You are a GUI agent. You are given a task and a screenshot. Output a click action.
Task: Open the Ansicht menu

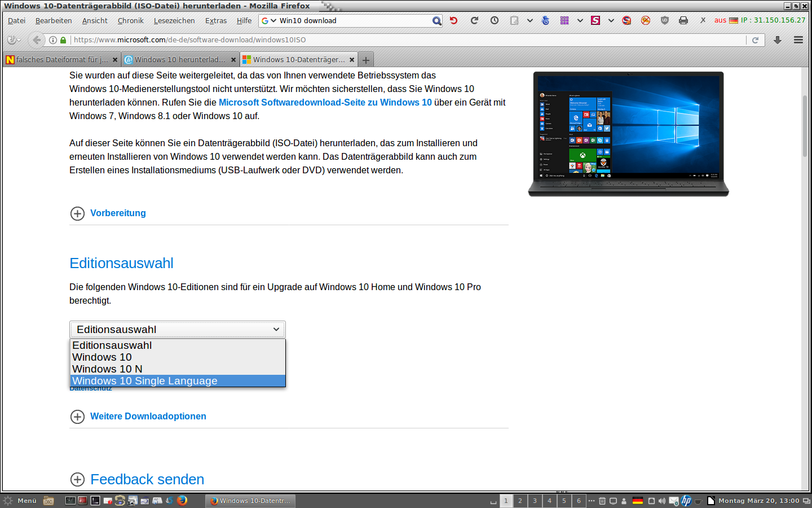[95, 21]
